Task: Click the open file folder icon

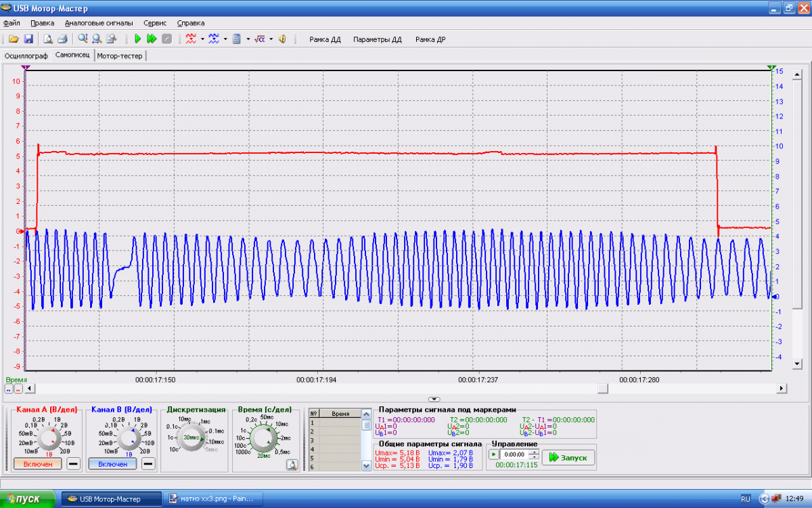Action: pyautogui.click(x=13, y=39)
